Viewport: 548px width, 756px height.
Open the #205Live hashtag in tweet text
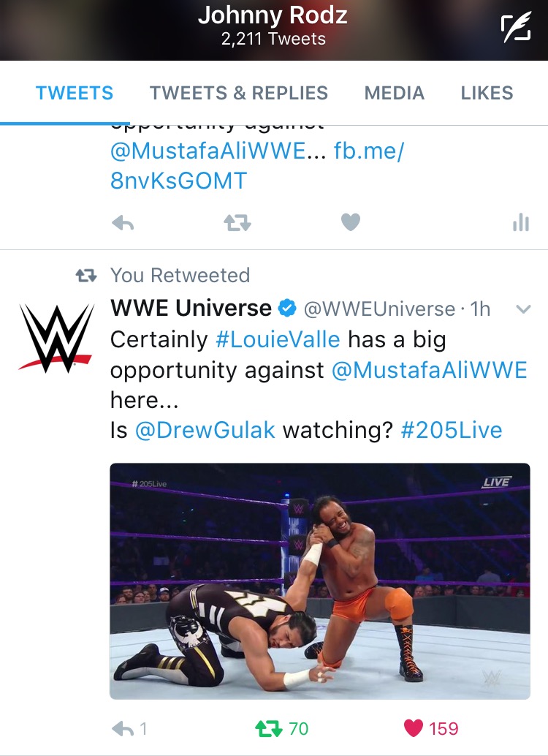[x=451, y=430]
